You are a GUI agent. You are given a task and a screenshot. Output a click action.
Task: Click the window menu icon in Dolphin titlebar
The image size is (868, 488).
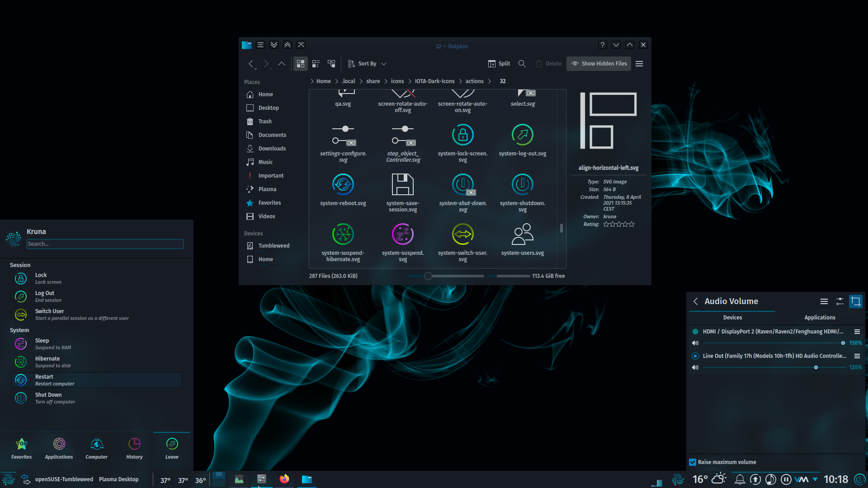[260, 45]
